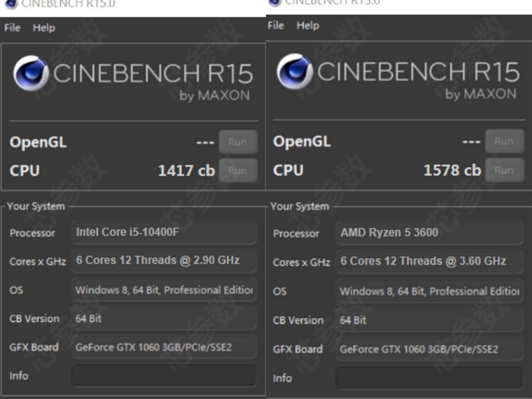Click the title bar app icon of the right window
532x399 pixels.
pyautogui.click(x=275, y=2)
